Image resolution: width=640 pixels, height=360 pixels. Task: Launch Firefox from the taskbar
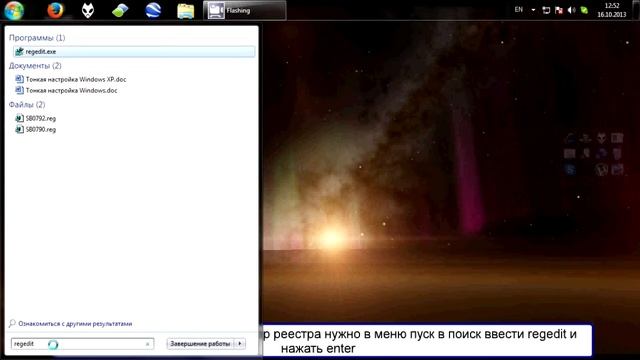click(x=56, y=11)
